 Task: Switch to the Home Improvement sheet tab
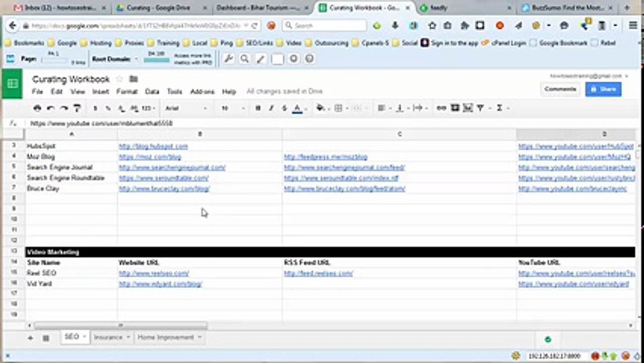[x=166, y=337]
